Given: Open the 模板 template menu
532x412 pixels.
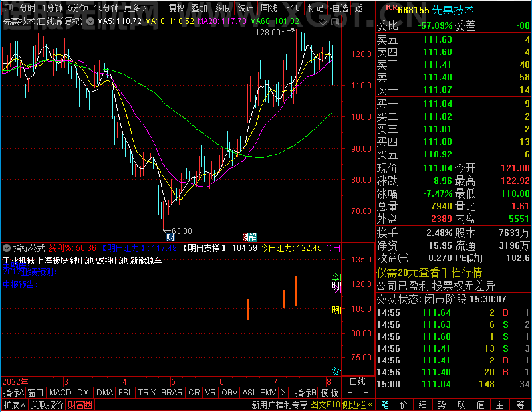Looking at the screenshot, I should coord(329,393).
